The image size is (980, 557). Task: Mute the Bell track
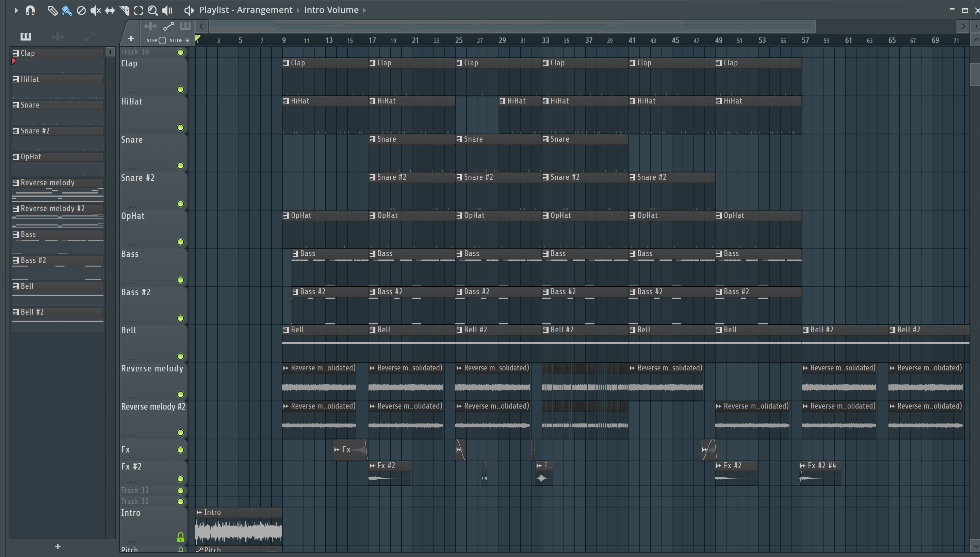[180, 356]
